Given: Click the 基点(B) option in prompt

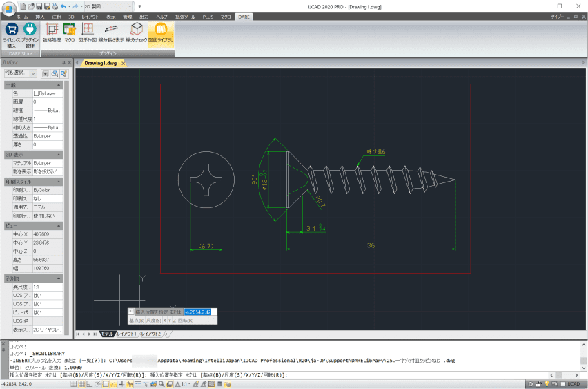Looking at the screenshot, I should (x=137, y=321).
